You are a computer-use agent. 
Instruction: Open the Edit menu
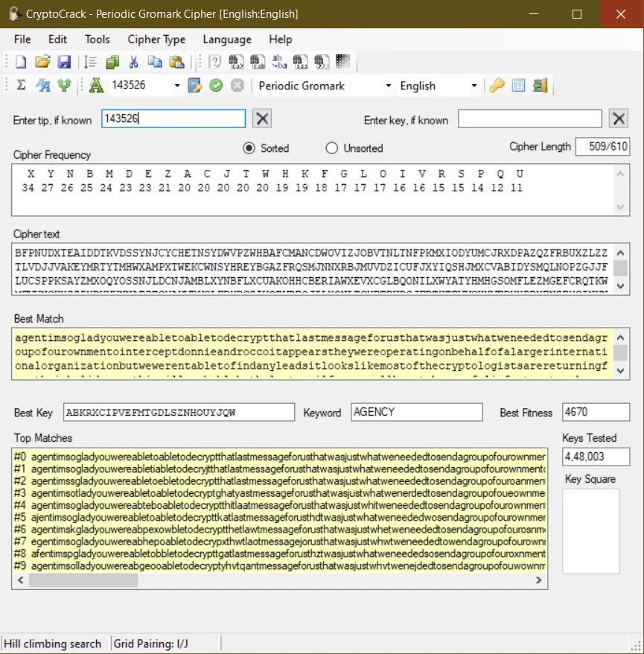57,39
